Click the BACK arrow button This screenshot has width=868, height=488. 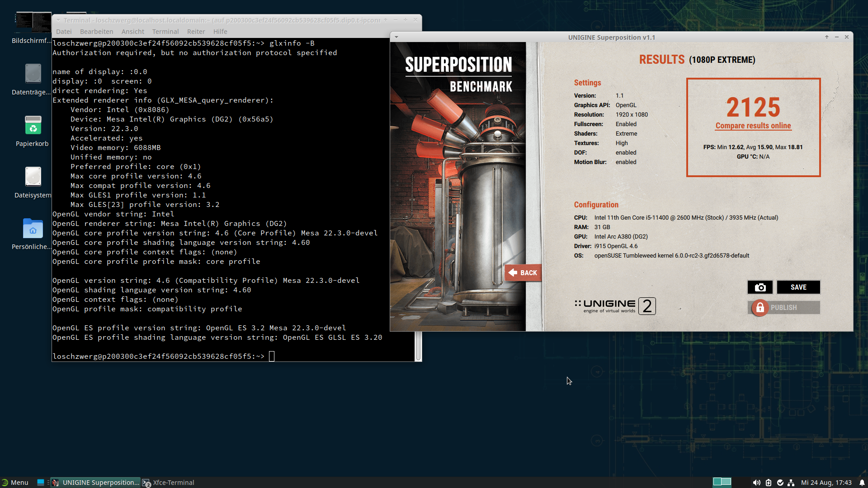(523, 273)
